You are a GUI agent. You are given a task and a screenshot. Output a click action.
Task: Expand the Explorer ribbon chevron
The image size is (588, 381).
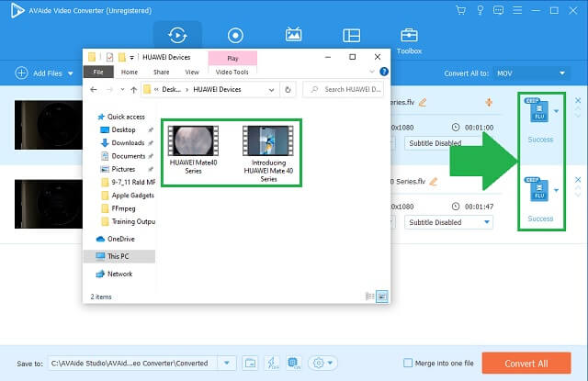[371, 72]
